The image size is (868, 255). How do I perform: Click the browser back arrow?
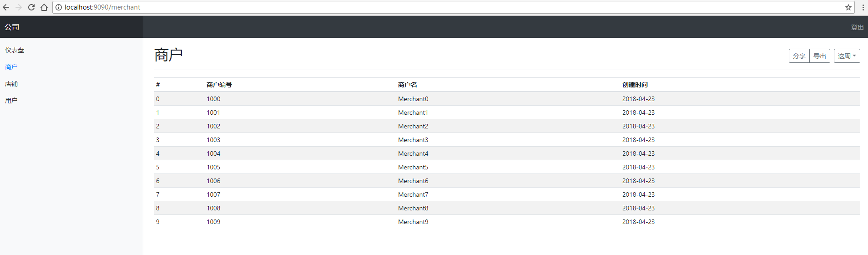click(x=6, y=7)
